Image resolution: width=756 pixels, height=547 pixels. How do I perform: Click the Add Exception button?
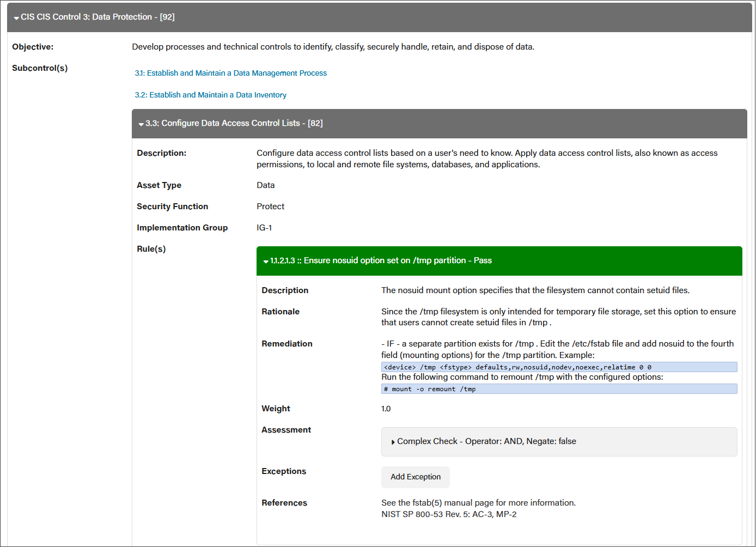coord(416,477)
